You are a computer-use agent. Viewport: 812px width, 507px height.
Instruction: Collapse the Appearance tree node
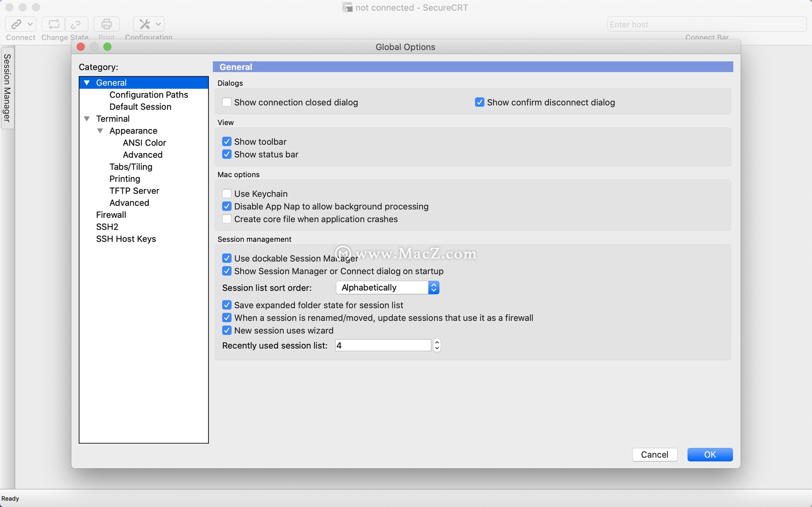pyautogui.click(x=100, y=131)
